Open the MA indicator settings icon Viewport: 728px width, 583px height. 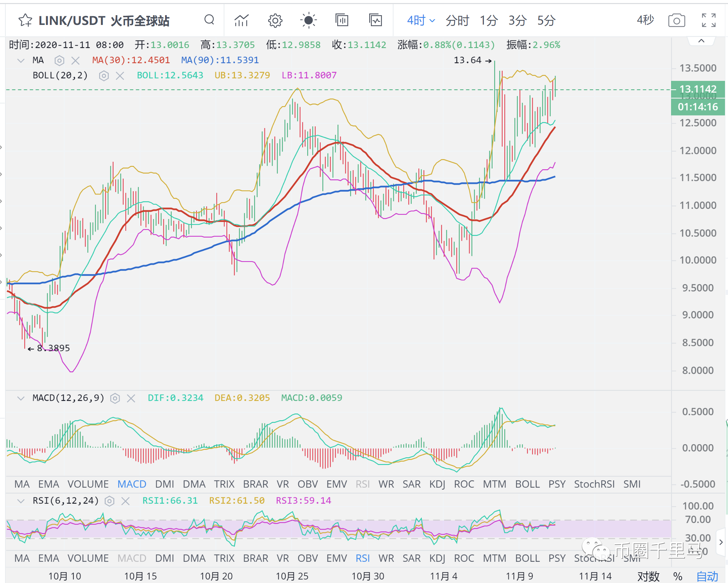(x=59, y=60)
